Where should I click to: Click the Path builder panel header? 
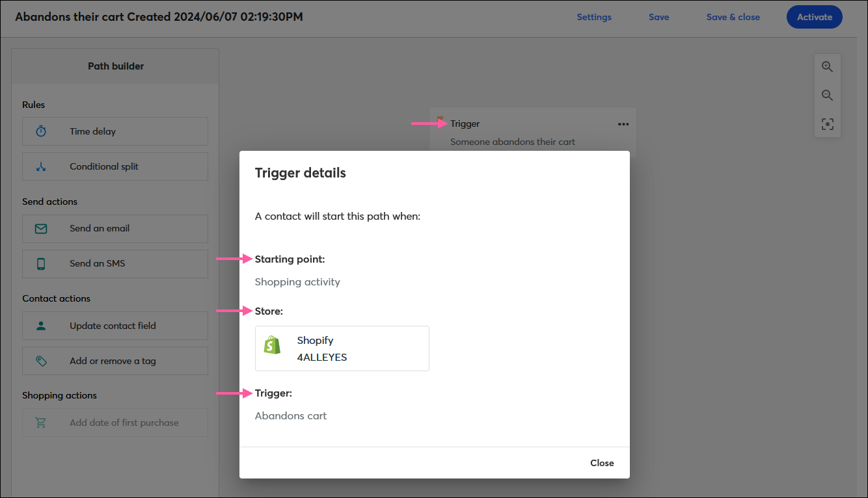(115, 66)
